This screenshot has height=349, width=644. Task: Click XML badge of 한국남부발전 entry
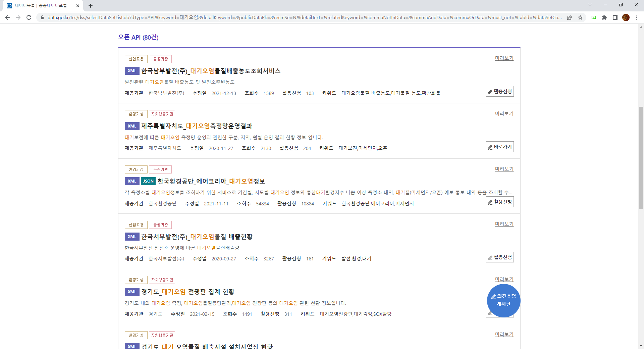tap(132, 71)
